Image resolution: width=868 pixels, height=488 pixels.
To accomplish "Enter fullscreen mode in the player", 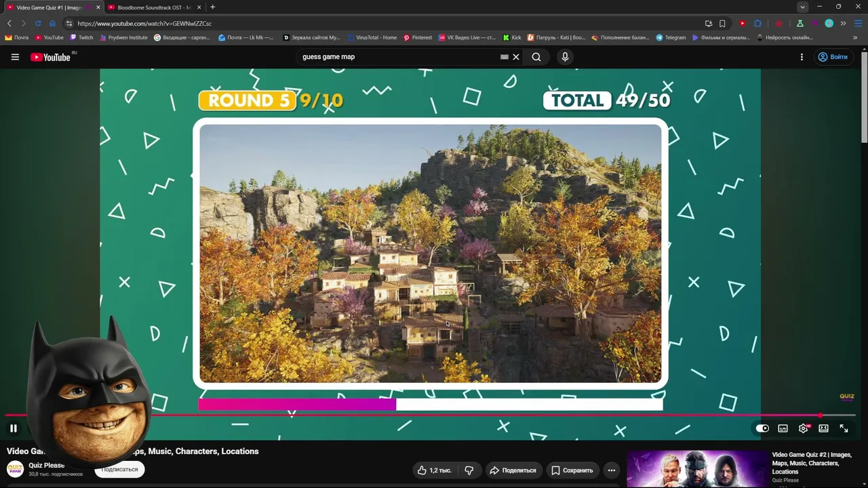I will (x=844, y=428).
